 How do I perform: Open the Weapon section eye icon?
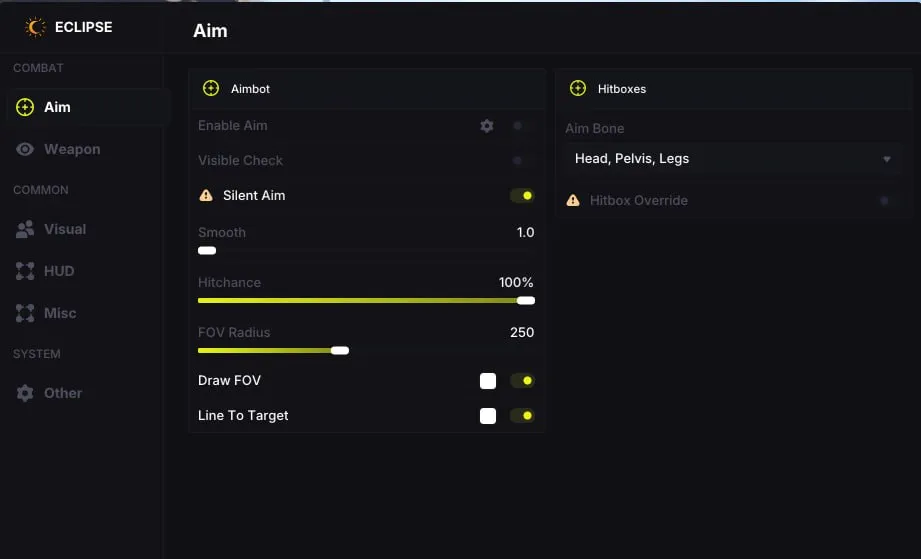pyautogui.click(x=25, y=149)
